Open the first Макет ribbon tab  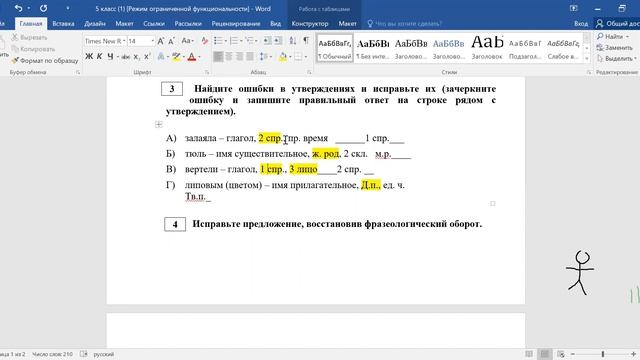(x=124, y=24)
